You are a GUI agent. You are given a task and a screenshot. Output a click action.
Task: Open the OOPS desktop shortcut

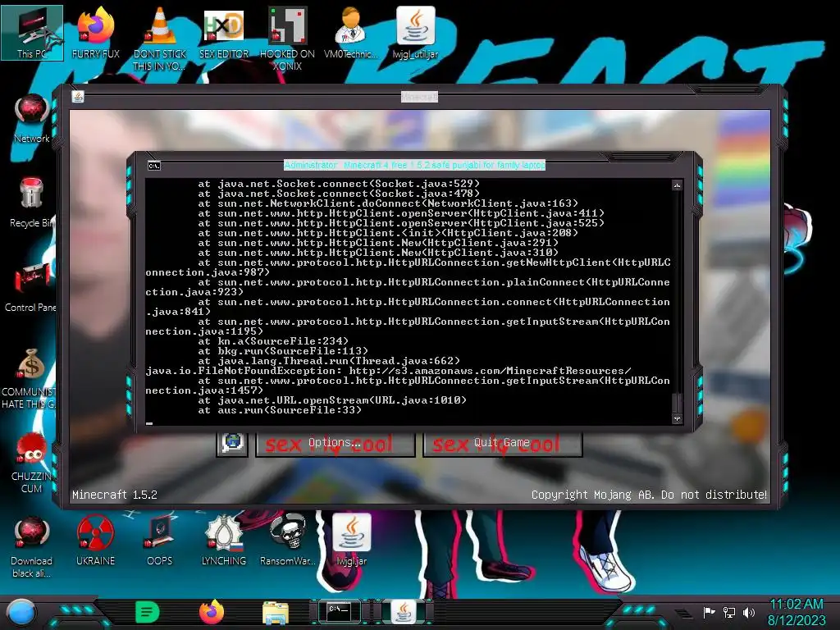tap(160, 540)
